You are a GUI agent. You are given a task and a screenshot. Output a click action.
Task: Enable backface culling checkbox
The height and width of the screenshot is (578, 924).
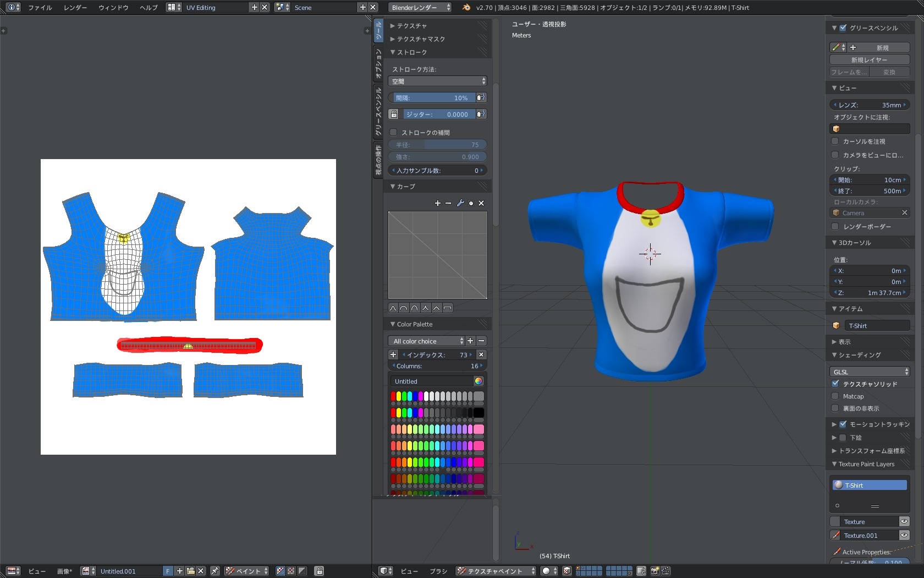[835, 408]
